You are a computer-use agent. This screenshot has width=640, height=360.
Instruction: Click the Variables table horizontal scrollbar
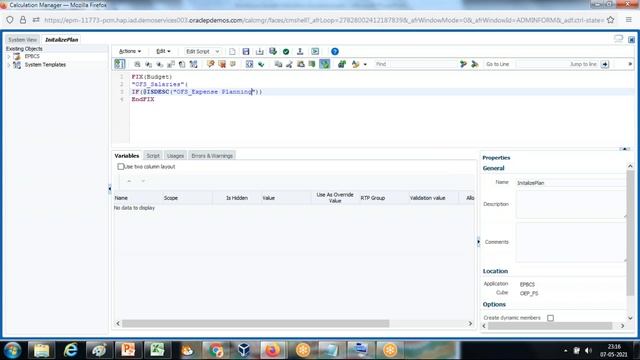255,324
